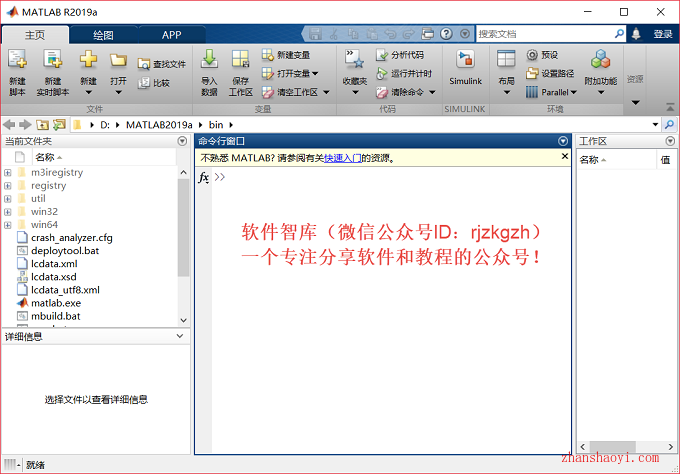Click the 值 column header in workspace
This screenshot has width=680, height=474.
pyautogui.click(x=666, y=160)
